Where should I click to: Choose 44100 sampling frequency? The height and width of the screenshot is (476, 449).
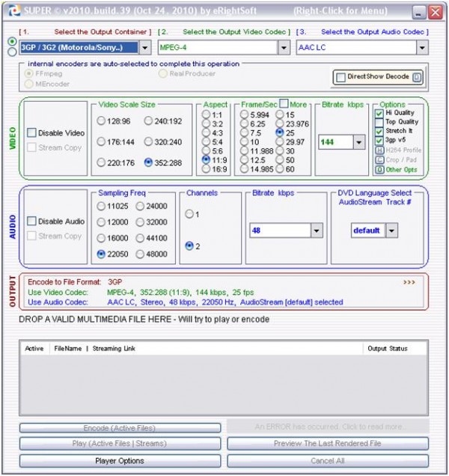tap(140, 238)
